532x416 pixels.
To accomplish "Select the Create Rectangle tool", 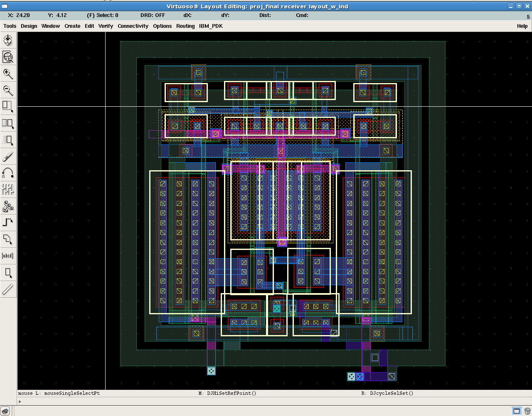I will (8, 272).
